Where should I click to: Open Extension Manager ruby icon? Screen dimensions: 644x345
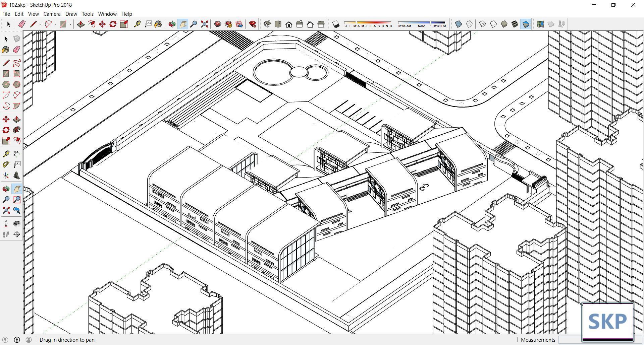pos(253,24)
